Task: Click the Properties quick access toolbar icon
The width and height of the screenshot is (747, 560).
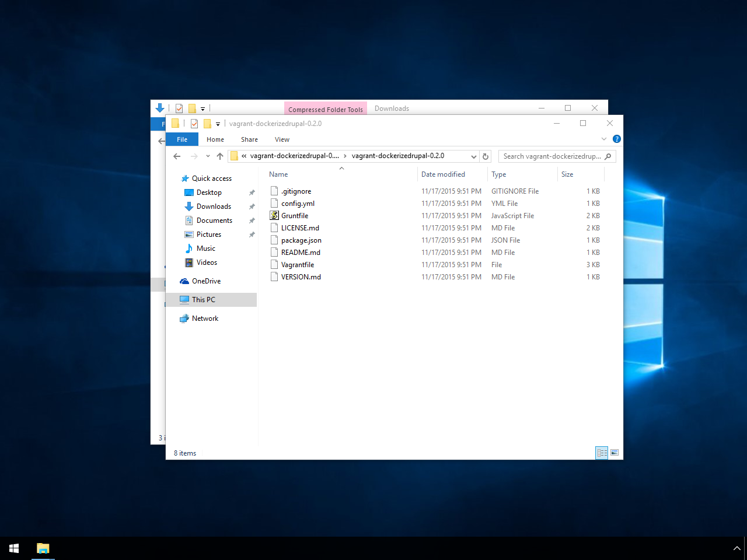Action: (x=194, y=124)
